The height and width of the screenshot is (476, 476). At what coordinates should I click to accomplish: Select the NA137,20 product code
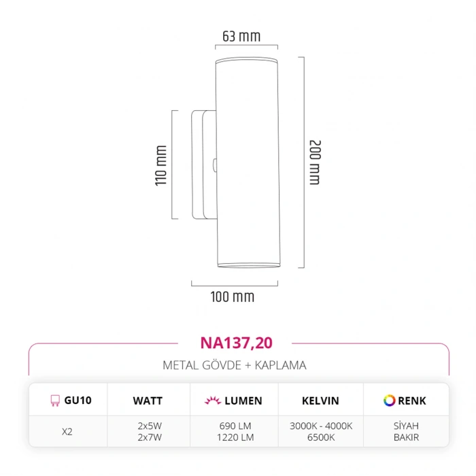(x=236, y=343)
